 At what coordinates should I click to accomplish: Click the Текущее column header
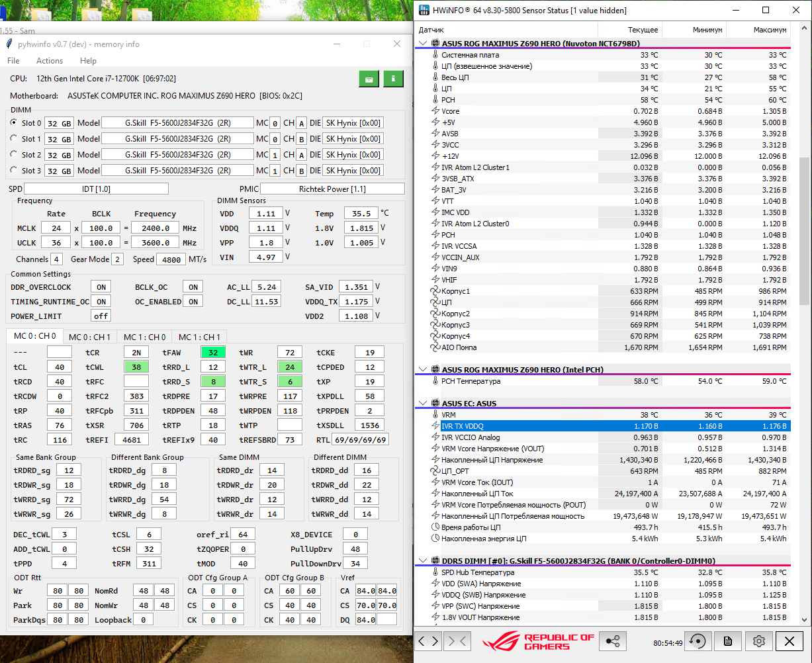[630, 30]
